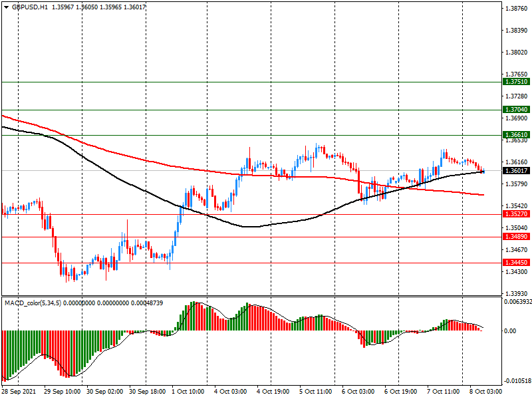Image resolution: width=532 pixels, height=399 pixels.
Task: Click the 1.38020 price scale value
Action: tap(517, 53)
